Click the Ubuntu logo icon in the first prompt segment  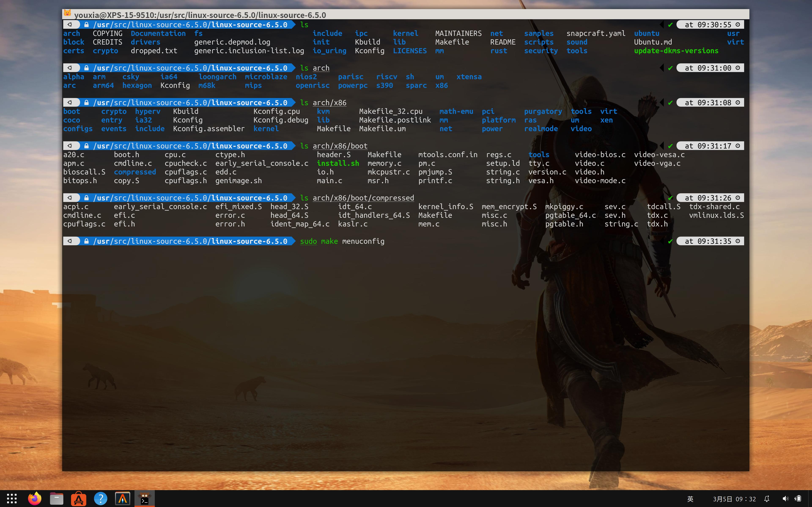click(x=70, y=25)
